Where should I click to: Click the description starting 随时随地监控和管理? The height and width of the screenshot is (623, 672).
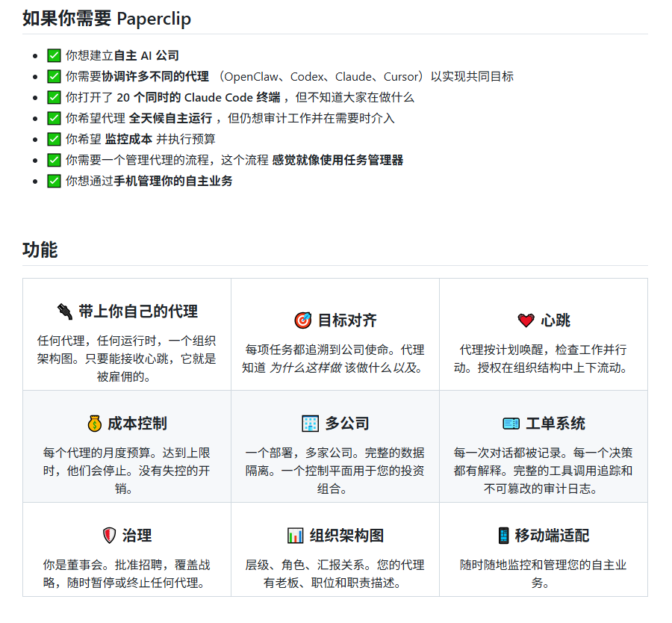(x=543, y=574)
